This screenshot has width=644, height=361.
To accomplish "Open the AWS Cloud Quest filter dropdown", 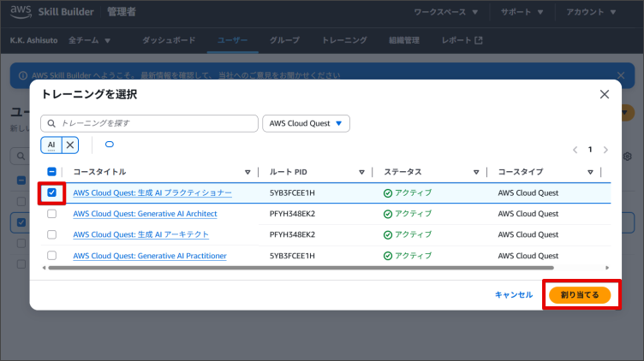I will pos(306,124).
